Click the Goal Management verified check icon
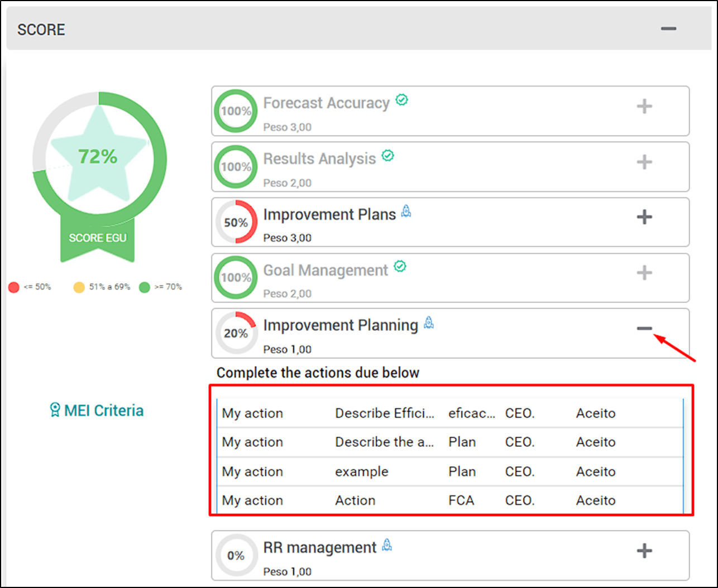The width and height of the screenshot is (718, 588). (400, 267)
